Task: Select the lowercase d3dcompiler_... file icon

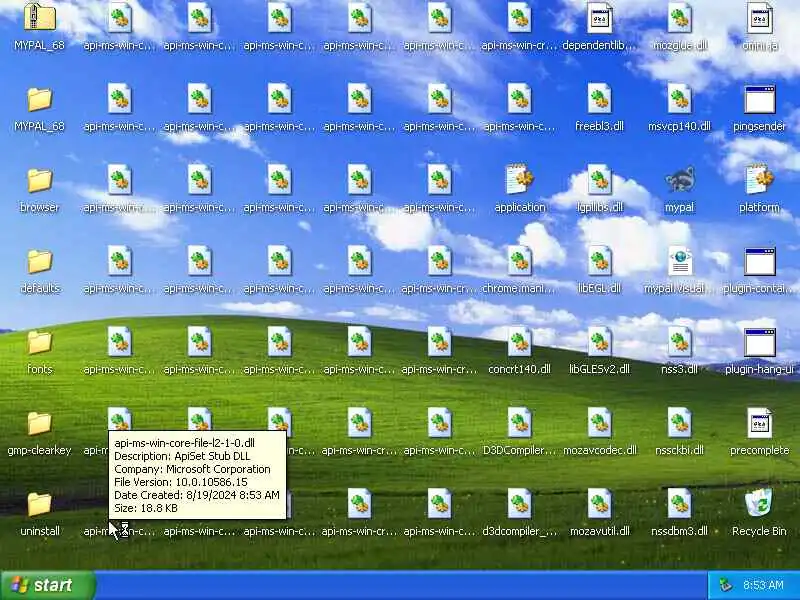Action: pos(519,504)
